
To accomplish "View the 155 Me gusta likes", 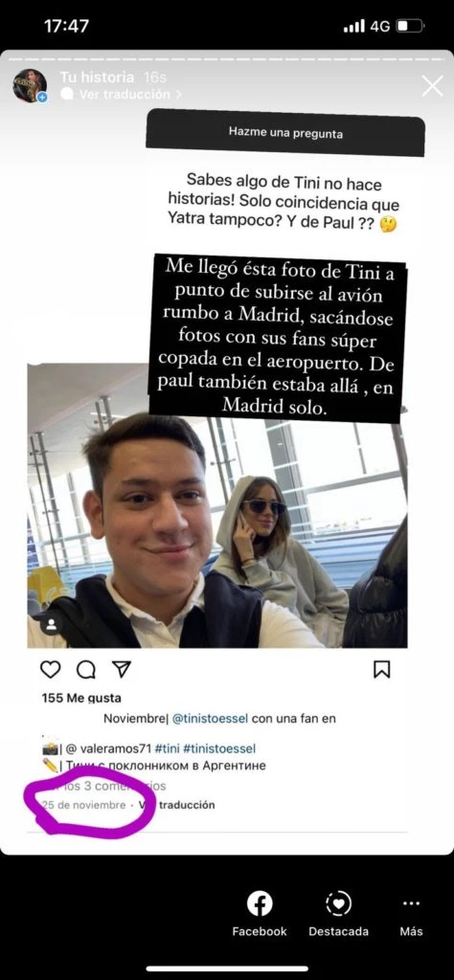I will [81, 698].
